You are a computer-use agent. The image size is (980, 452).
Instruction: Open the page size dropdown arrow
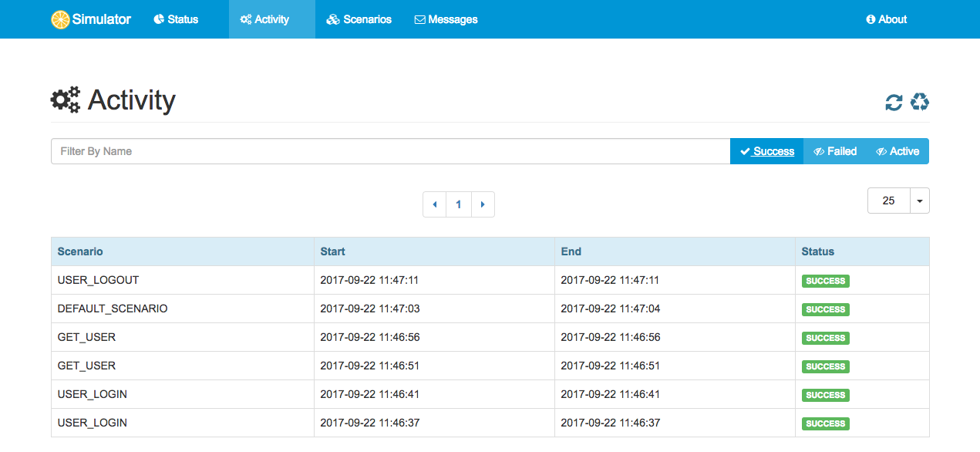[x=920, y=201]
